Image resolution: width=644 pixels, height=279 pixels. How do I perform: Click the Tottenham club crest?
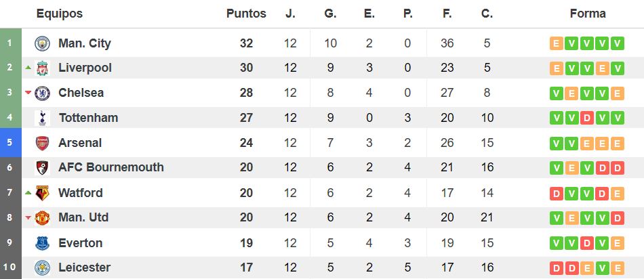pos(42,118)
